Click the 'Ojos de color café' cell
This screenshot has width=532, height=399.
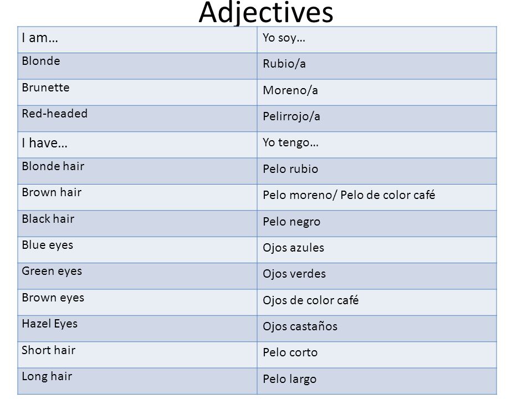pos(377,303)
